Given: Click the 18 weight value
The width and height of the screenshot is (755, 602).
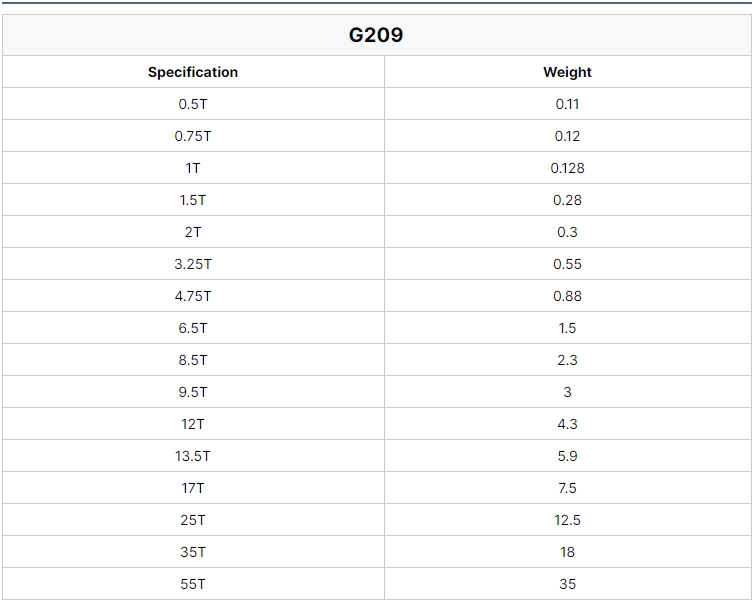Looking at the screenshot, I should coord(568,552).
